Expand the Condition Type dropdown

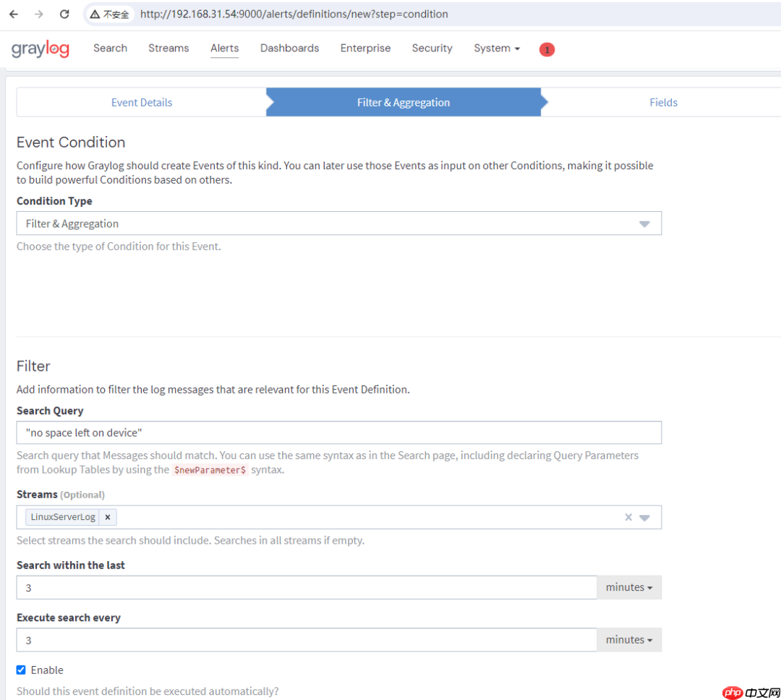644,224
